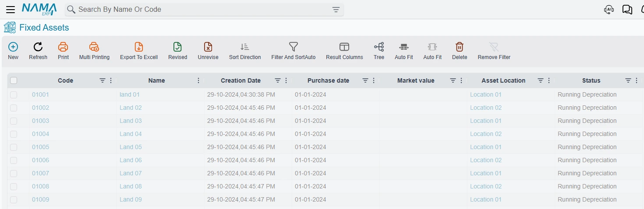This screenshot has height=209, width=644.
Task: Check the row for code 01002
Action: pyautogui.click(x=14, y=108)
